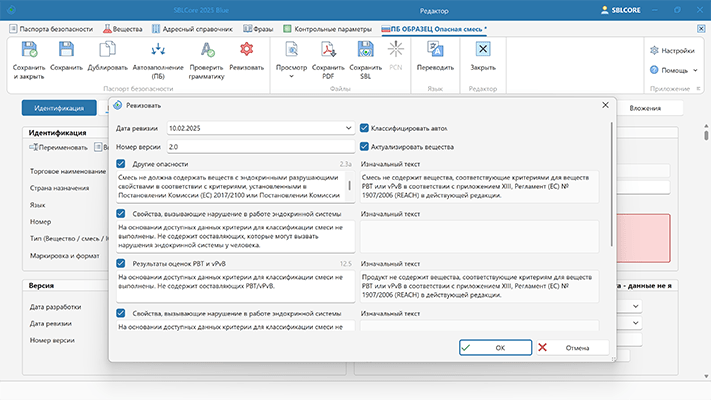Screen dimensions: 711x400
Task: Click the dialog's vertical scrollbar
Action: coord(612,184)
